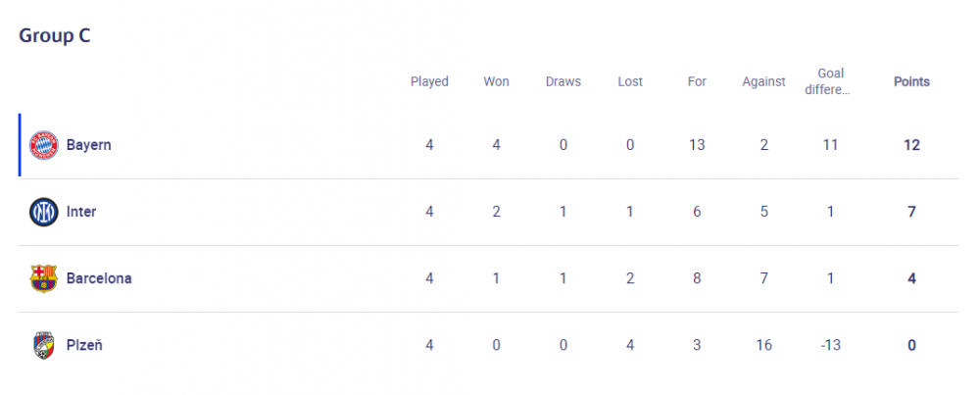Click the Draws column header

563,82
